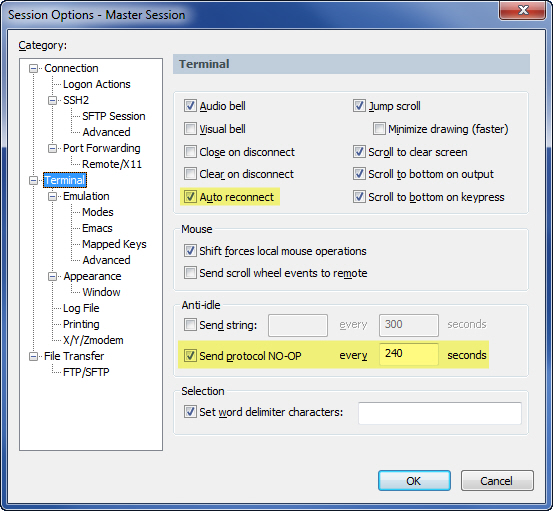The width and height of the screenshot is (553, 511).
Task: Select Mapped Keys category
Action: pos(114,244)
